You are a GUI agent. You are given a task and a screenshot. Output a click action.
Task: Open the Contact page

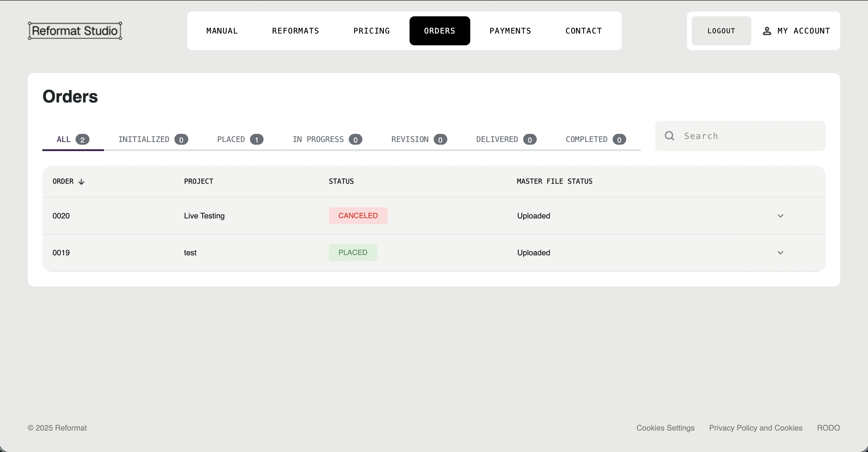(583, 31)
